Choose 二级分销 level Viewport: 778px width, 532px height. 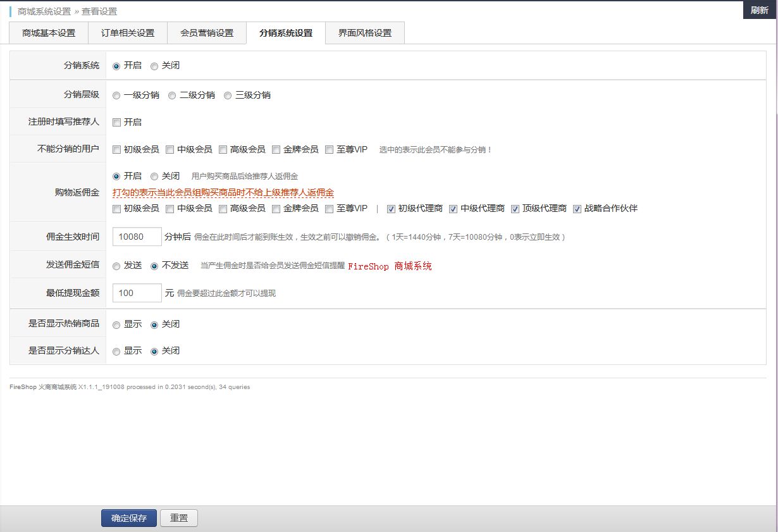(172, 96)
